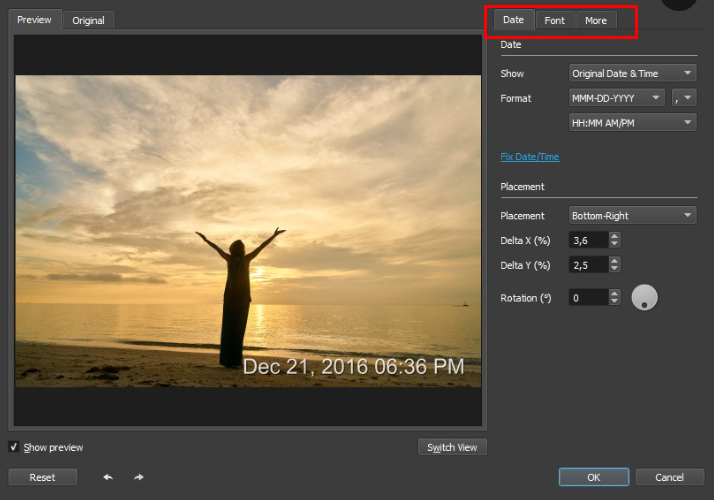
Task: Switch to the Preview tab
Action: tap(34, 20)
